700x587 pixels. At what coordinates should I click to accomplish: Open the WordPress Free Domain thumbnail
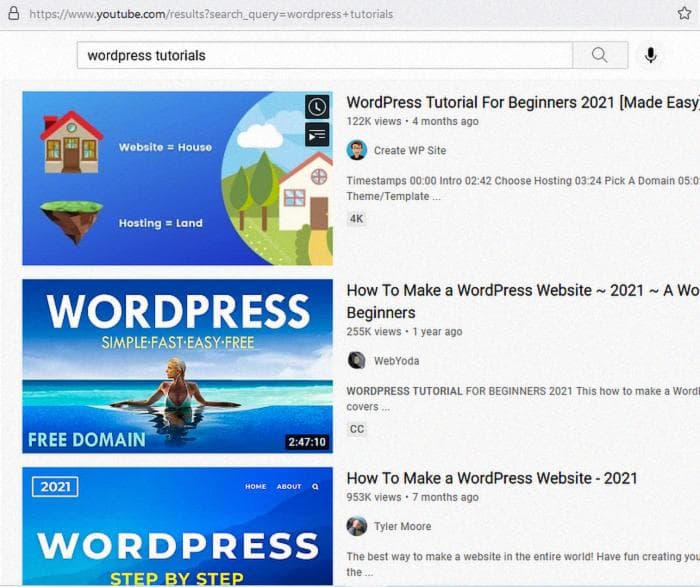point(177,366)
